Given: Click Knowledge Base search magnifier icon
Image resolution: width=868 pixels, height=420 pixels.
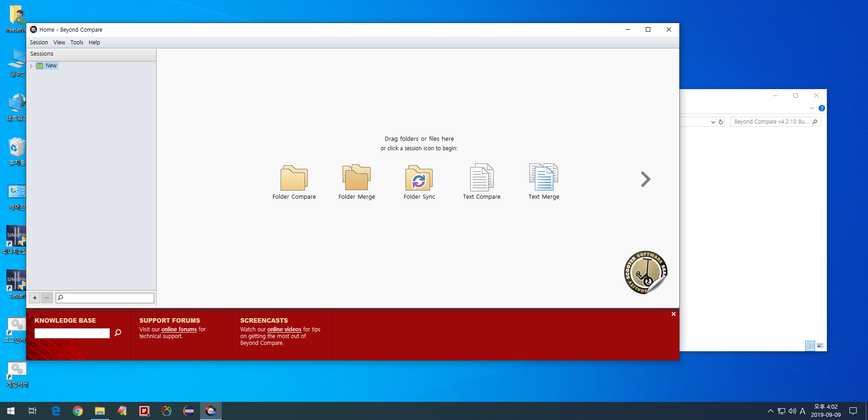Looking at the screenshot, I should (x=118, y=333).
